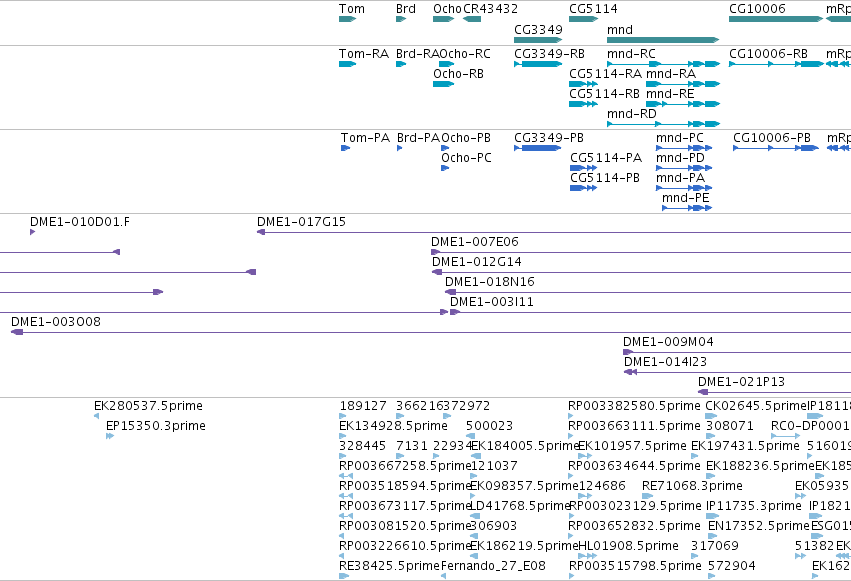Select the CG5114-RB transcript label
This screenshot has height=581, width=851.
pos(605,94)
